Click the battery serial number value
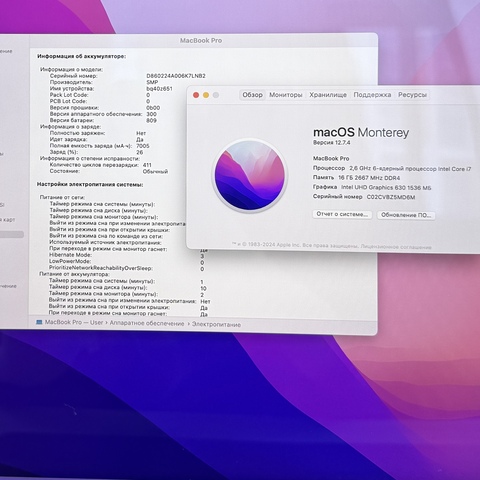The image size is (480, 480). (x=176, y=76)
